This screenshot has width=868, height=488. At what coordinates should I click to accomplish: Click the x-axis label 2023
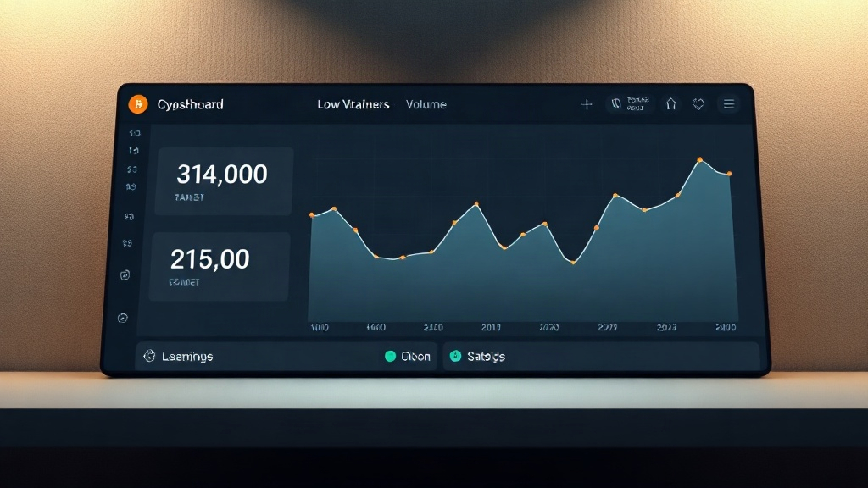point(666,328)
